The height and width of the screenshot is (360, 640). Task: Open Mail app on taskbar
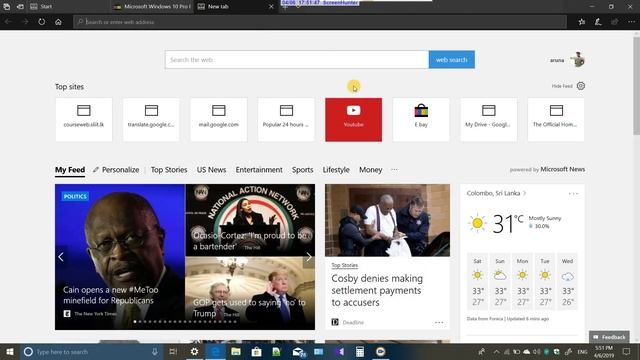tap(299, 351)
